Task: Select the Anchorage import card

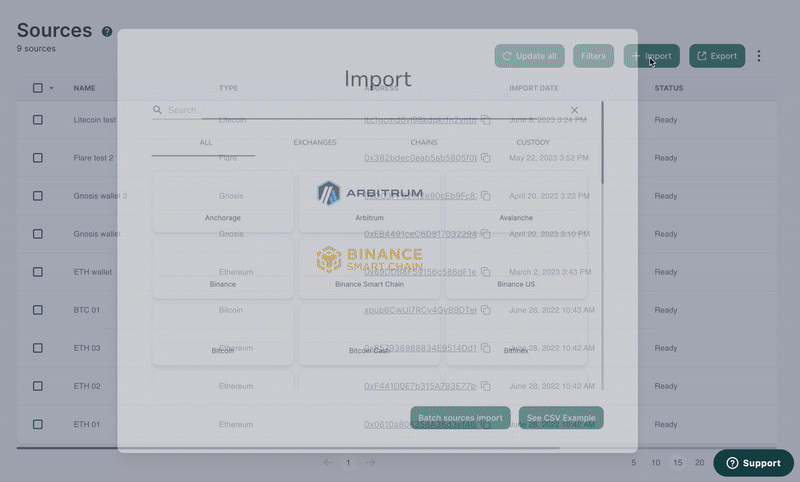Action: pyautogui.click(x=223, y=201)
